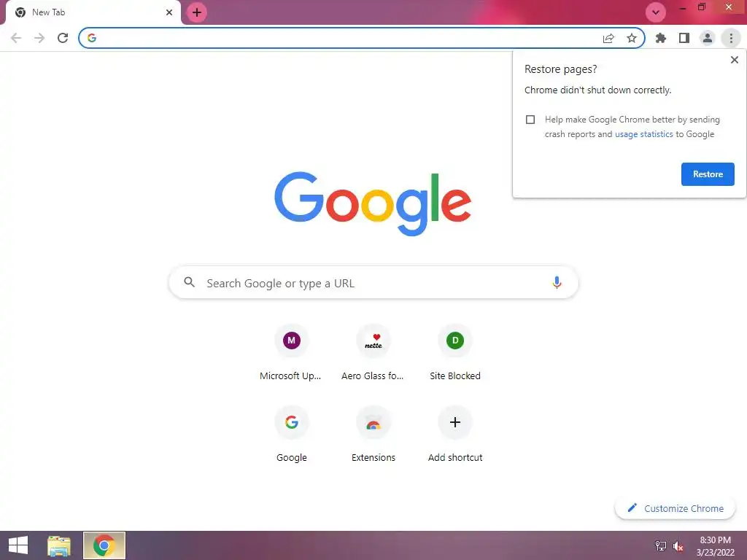Click the Back navigation arrow
Screen dimensions: 747x560
click(16, 38)
